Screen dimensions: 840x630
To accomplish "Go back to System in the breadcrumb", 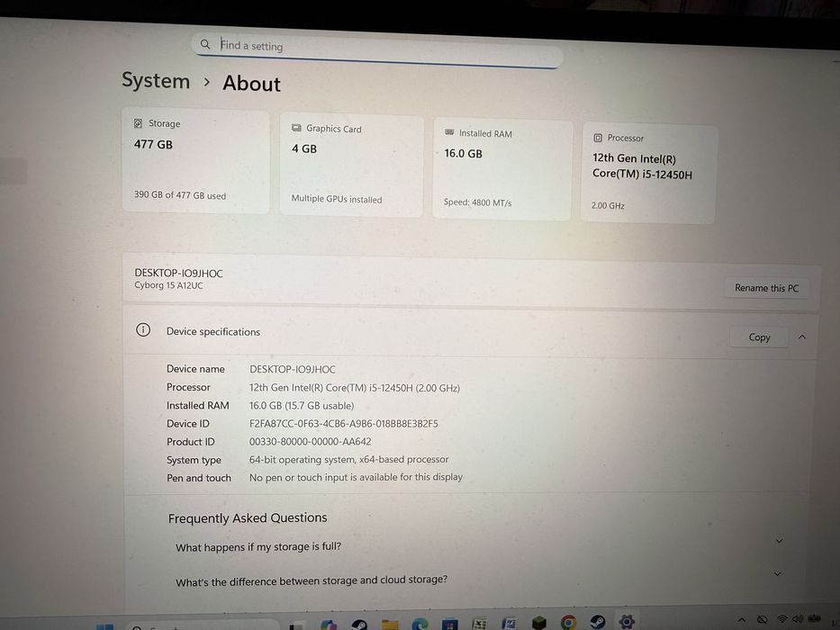I will [x=156, y=80].
